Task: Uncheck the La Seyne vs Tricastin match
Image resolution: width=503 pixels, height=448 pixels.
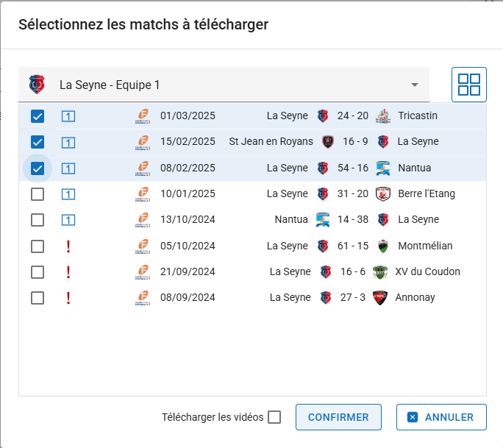Action: [38, 116]
